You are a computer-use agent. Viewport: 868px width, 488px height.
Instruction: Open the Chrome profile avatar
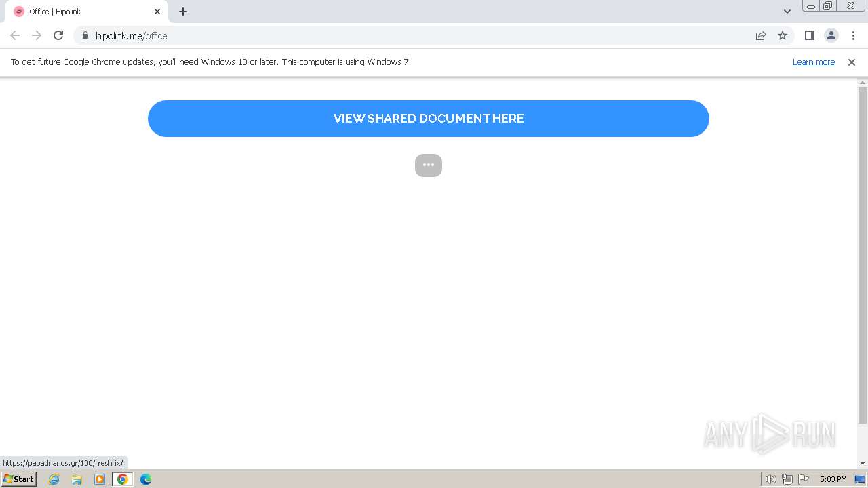point(831,35)
